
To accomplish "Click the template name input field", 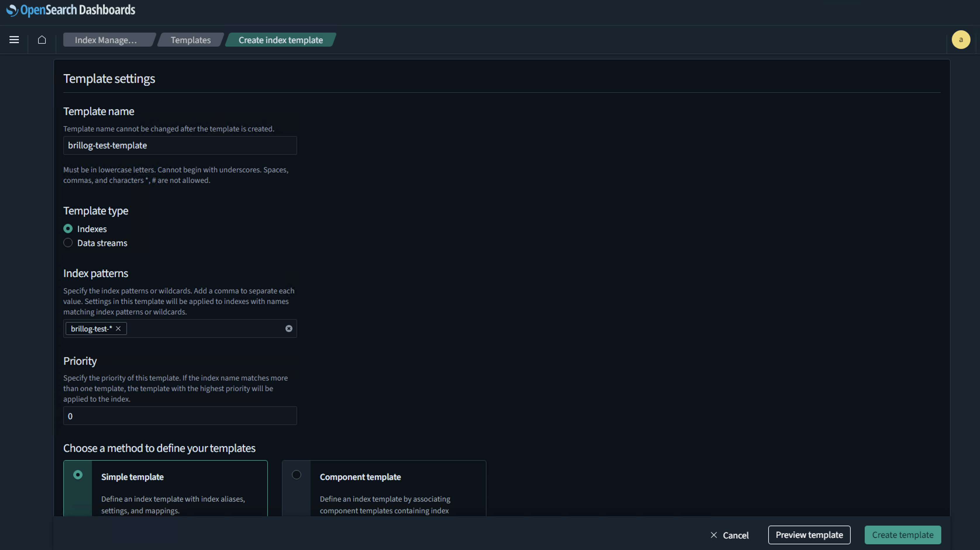I will [x=180, y=145].
